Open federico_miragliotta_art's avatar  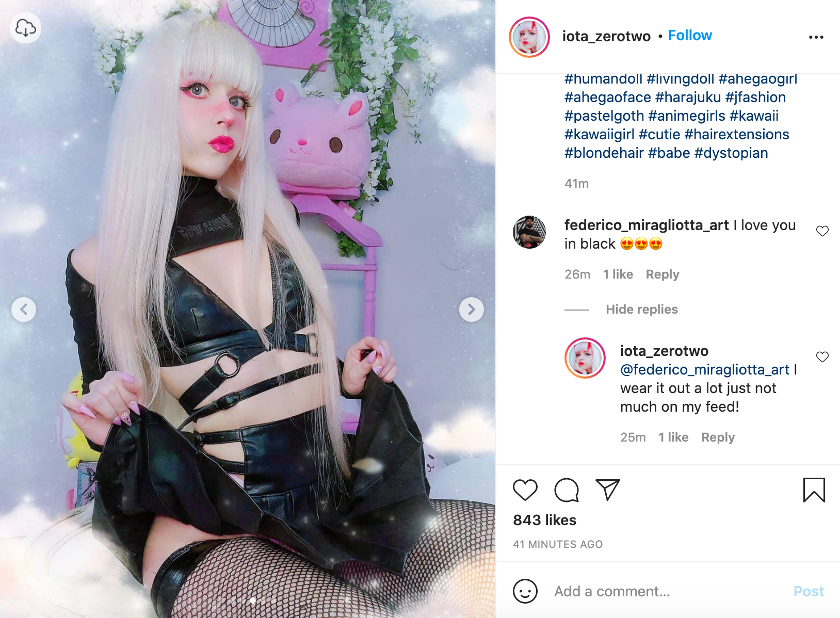click(x=529, y=232)
